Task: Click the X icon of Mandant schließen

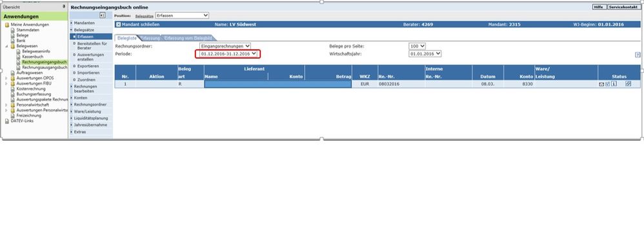Action: pos(119,25)
